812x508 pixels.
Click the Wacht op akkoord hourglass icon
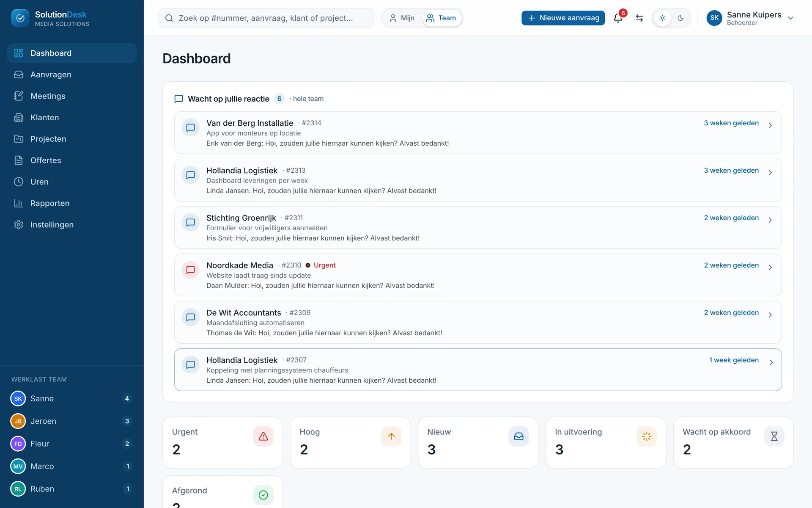[x=774, y=436]
